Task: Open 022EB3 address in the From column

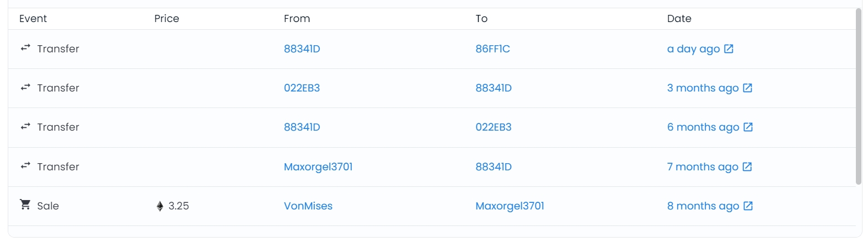Action: 302,88
